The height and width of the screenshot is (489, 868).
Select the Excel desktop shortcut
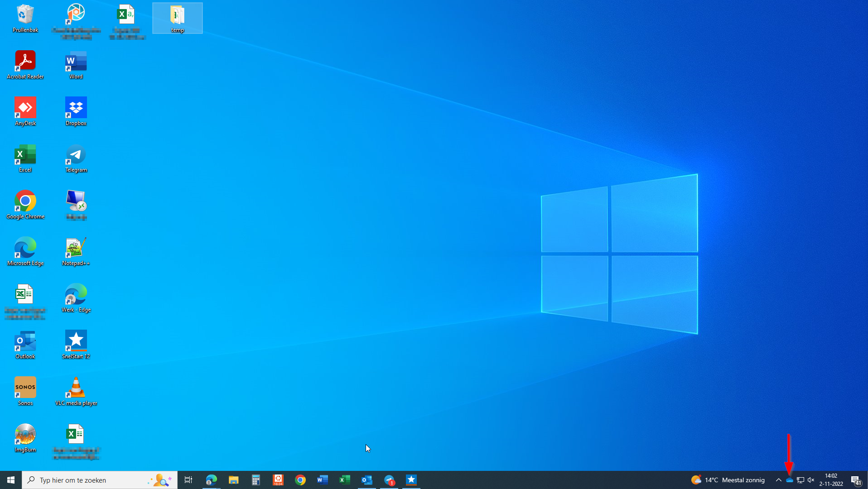(25, 158)
